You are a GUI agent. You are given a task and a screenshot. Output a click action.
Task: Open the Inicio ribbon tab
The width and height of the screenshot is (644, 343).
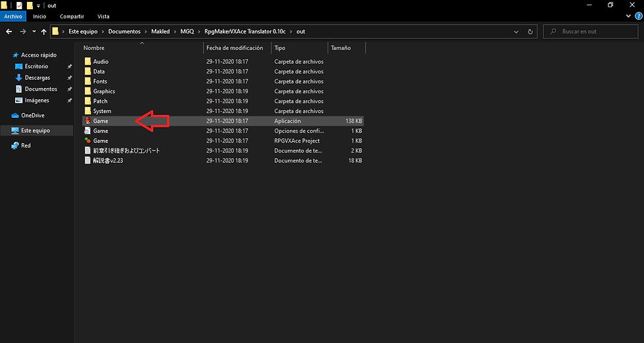(x=39, y=16)
